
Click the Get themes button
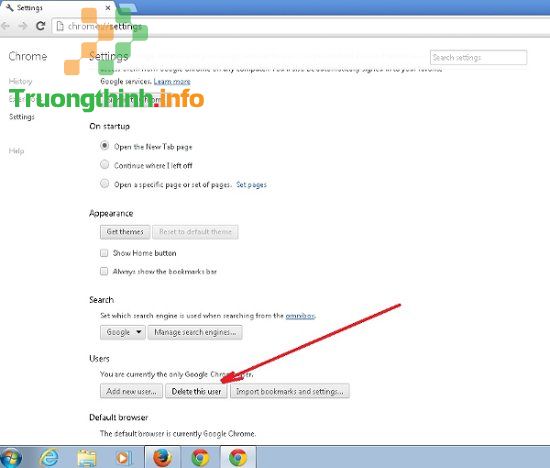[x=125, y=232]
